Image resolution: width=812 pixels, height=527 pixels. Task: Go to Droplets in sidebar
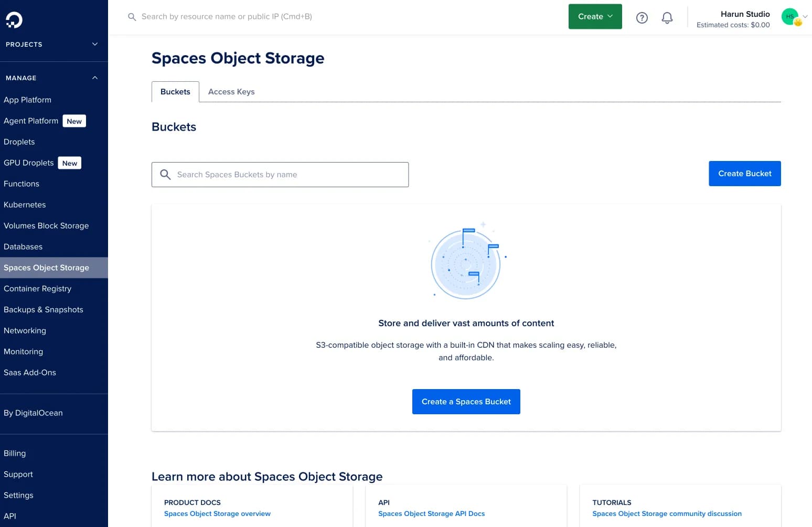19,142
